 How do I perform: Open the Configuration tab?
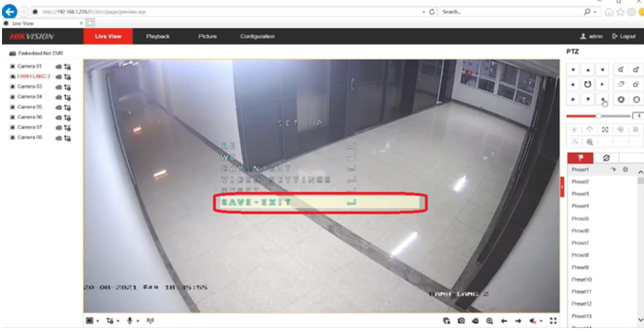tap(257, 36)
